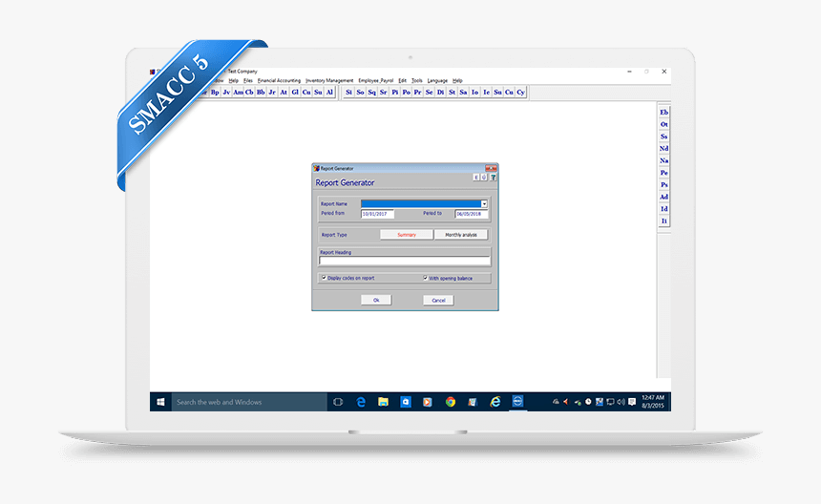Open the Bp toolbar shortcut
The image size is (821, 504).
[215, 92]
